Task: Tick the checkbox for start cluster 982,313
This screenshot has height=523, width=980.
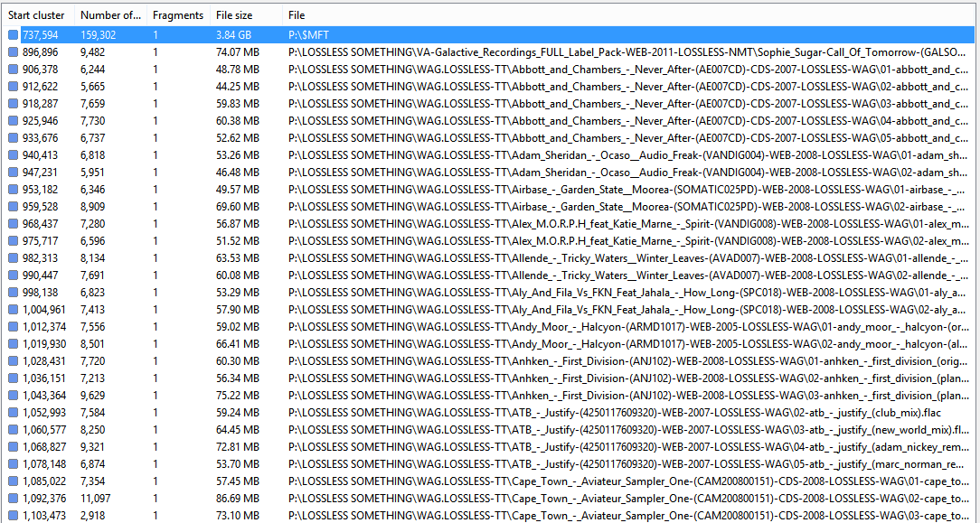Action: (13, 257)
